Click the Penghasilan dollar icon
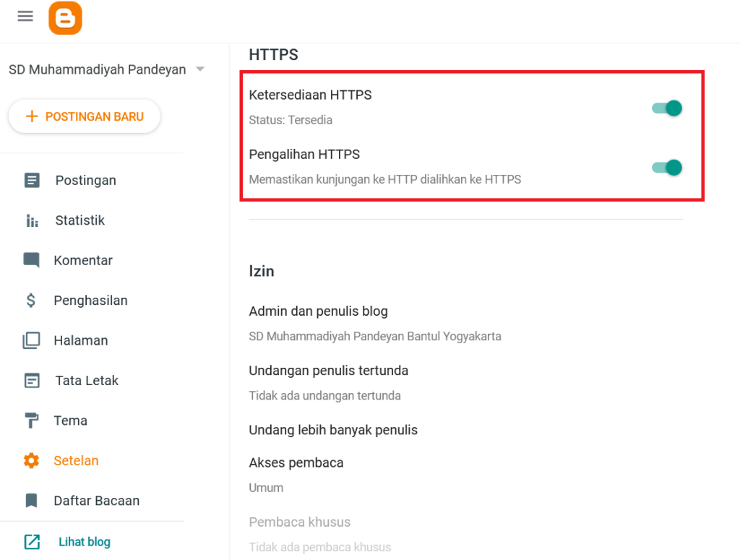 click(x=33, y=300)
